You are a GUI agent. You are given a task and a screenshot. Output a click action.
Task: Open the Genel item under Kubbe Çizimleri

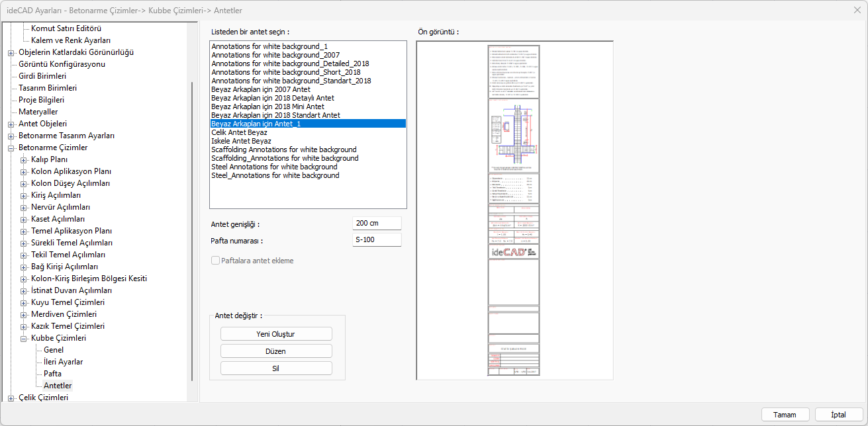(54, 350)
